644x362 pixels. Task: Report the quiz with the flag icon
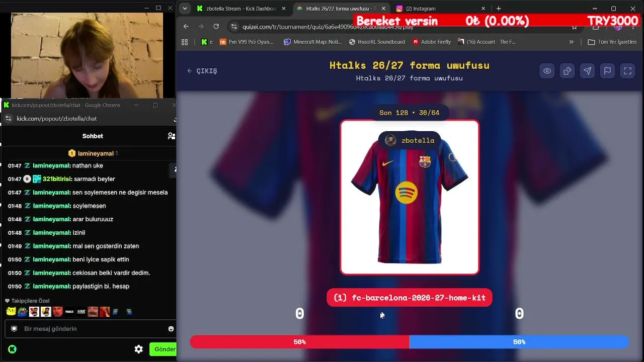pos(607,71)
